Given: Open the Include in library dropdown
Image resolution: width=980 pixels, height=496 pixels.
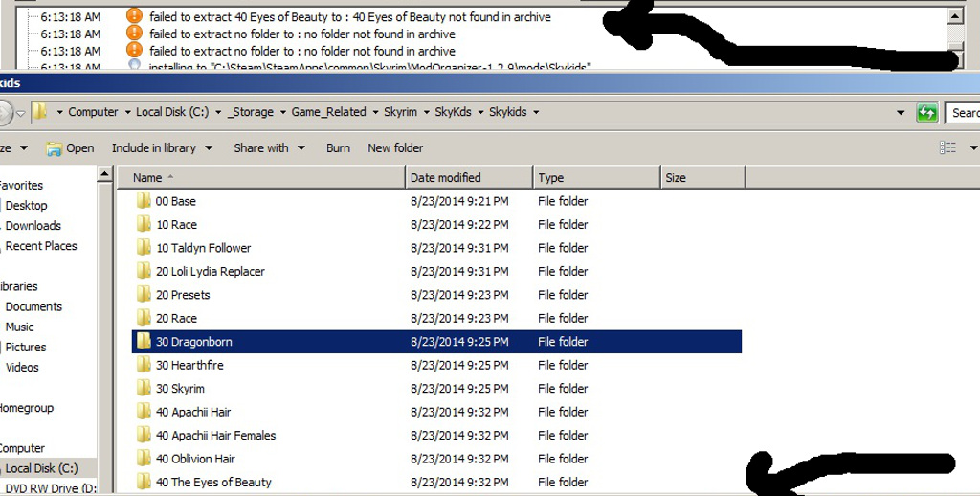Looking at the screenshot, I should click(161, 148).
